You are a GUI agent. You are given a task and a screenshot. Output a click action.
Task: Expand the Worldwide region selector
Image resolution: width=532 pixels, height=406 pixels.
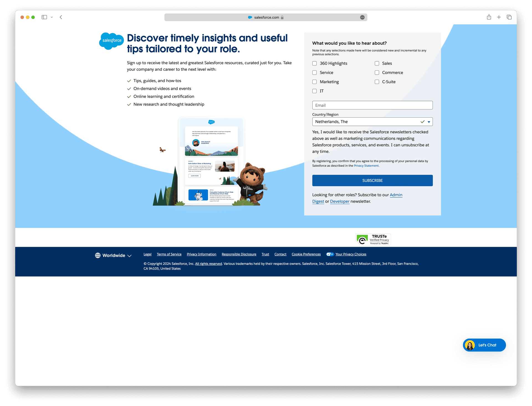click(x=112, y=255)
